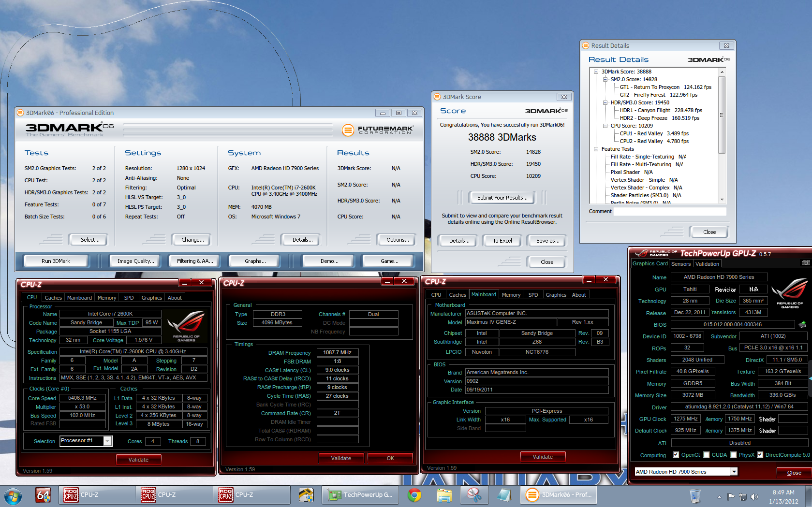The width and height of the screenshot is (812, 507).
Task: Toggle the DirectCompute 5.0 checkbox
Action: (760, 455)
